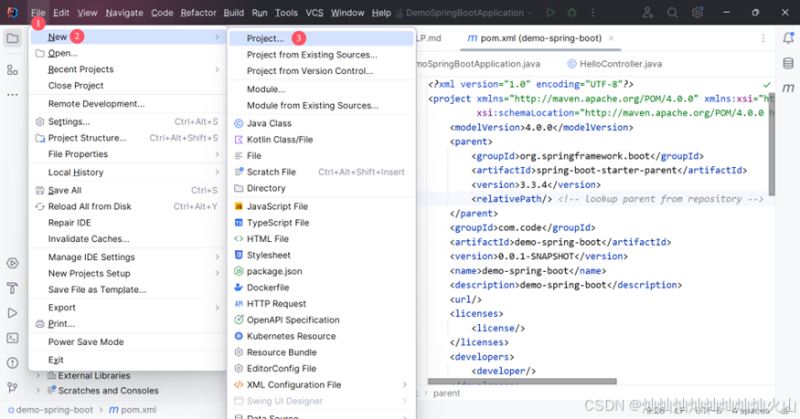Open the Structure tool window icon

12,70
